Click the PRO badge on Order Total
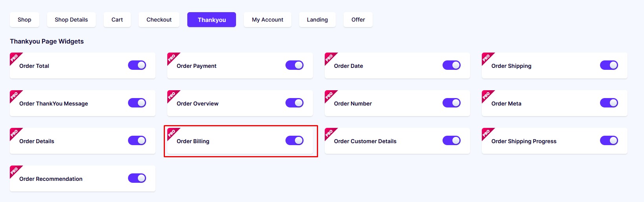Screen dimensions: 644x202 (15, 57)
